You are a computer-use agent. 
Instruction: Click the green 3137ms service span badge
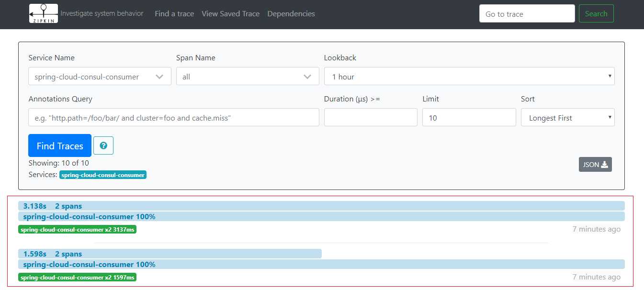click(x=78, y=230)
